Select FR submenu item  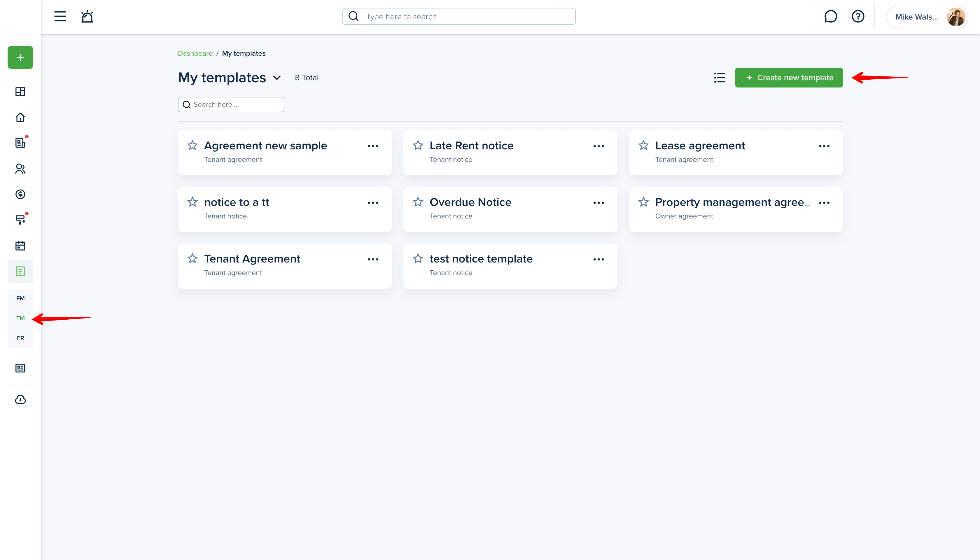tap(20, 338)
